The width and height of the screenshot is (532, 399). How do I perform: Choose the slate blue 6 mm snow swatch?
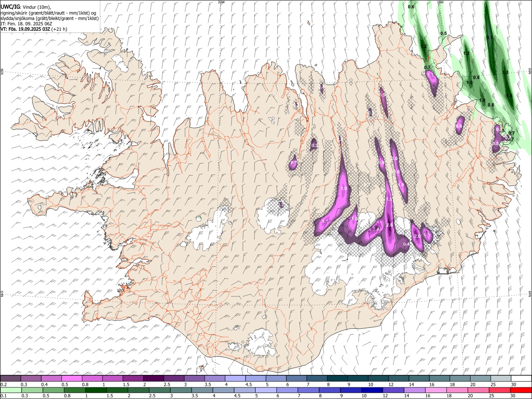[x=297, y=378]
